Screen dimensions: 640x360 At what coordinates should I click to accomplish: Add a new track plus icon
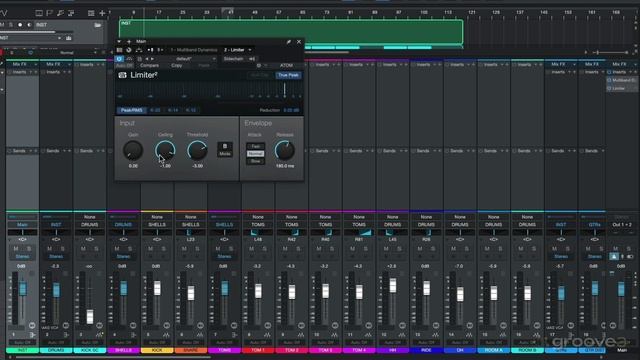pyautogui.click(x=102, y=13)
